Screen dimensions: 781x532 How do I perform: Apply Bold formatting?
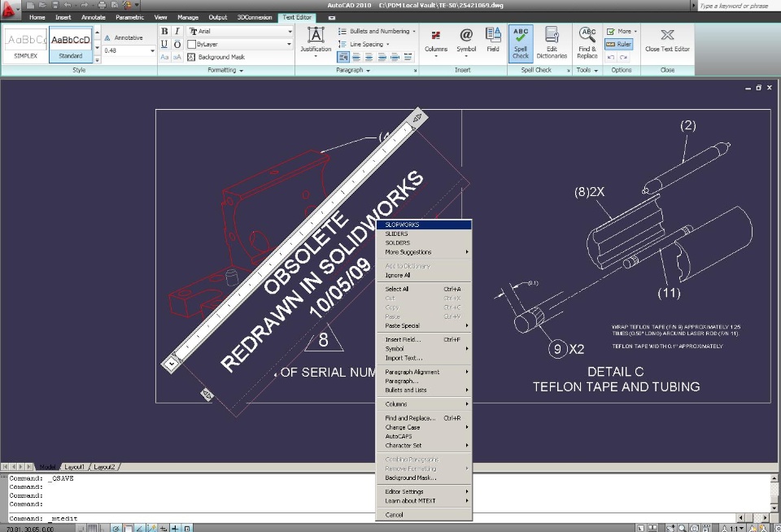(x=164, y=31)
